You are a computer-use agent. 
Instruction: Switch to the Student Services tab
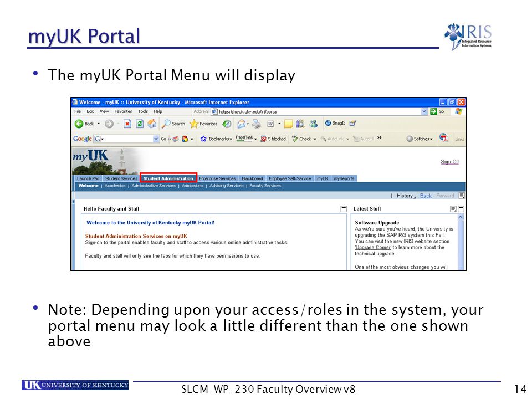(121, 178)
